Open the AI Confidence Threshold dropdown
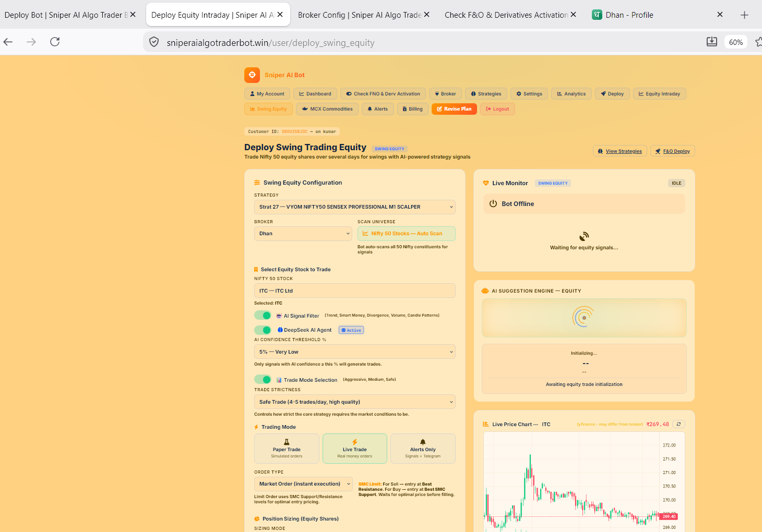 pyautogui.click(x=355, y=352)
